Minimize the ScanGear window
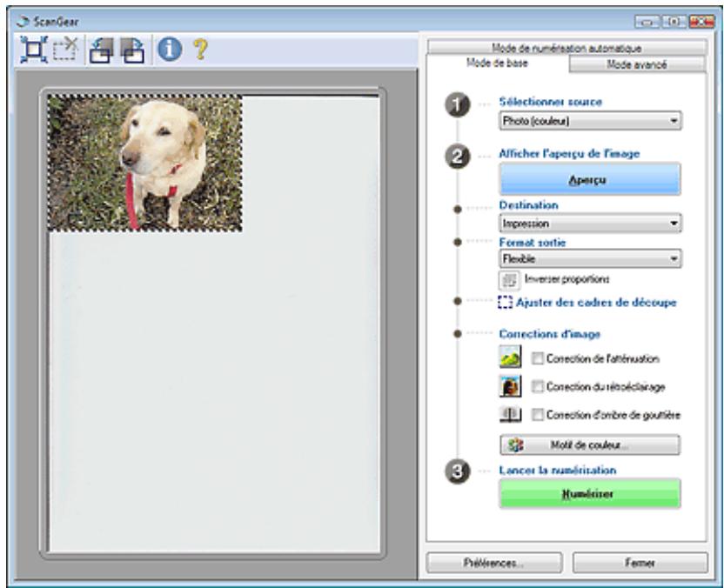This screenshot has width=724, height=588. pyautogui.click(x=647, y=22)
